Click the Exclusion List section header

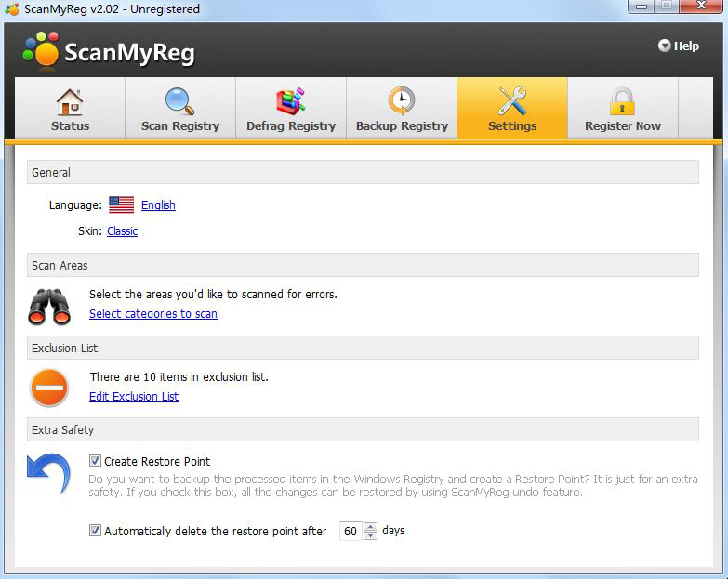point(363,348)
